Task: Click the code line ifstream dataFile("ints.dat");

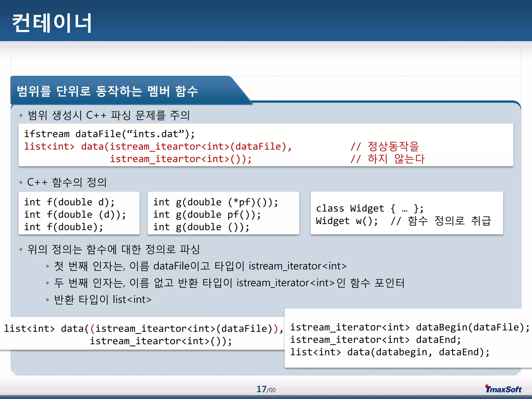Action: (109, 134)
